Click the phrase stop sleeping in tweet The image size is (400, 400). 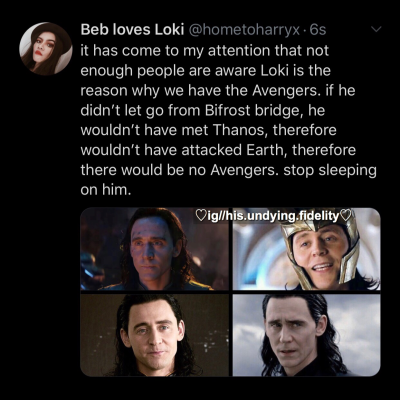click(330, 171)
